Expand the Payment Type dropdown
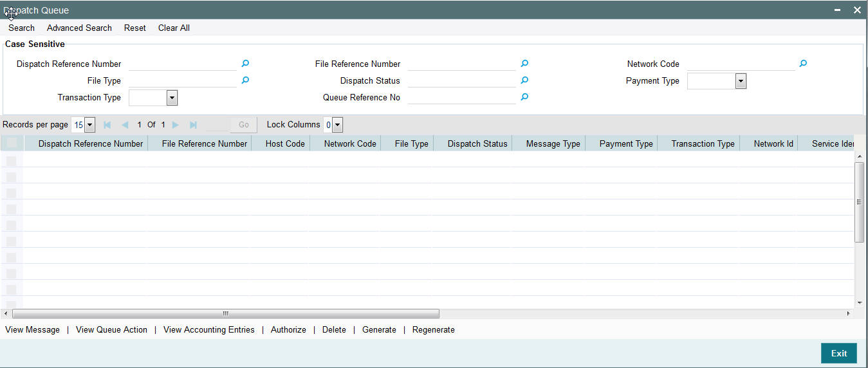868x368 pixels. [741, 81]
